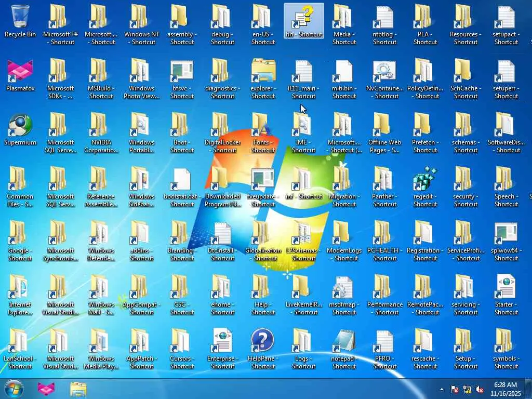Viewport: 532px width, 399px height.
Task: Click the HelpPane - Shortcut icon
Action: pos(263,350)
